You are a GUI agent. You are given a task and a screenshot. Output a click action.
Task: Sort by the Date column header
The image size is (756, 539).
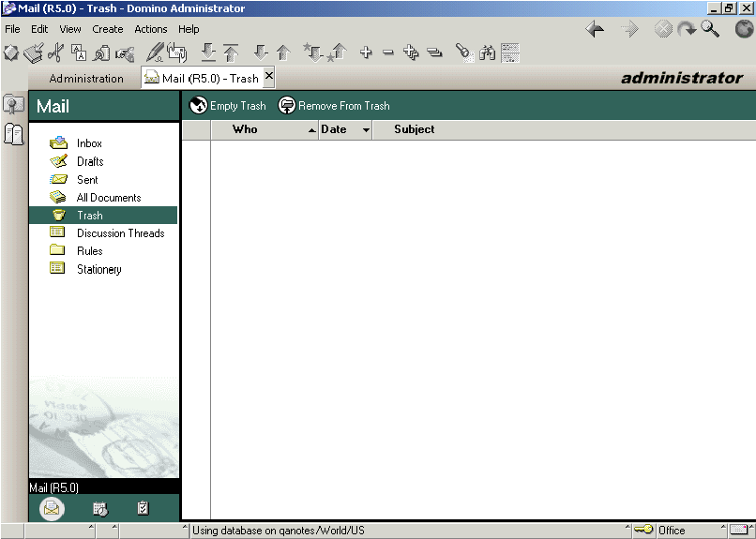334,129
